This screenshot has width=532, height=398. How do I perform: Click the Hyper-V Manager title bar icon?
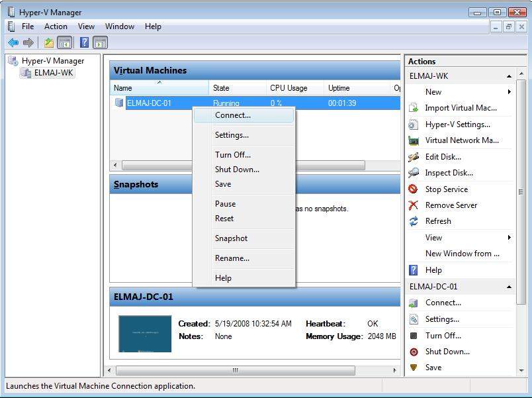coord(11,12)
